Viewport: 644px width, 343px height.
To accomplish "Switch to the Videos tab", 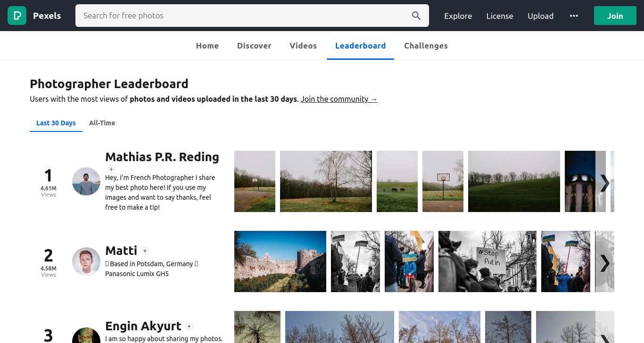I will tap(303, 46).
